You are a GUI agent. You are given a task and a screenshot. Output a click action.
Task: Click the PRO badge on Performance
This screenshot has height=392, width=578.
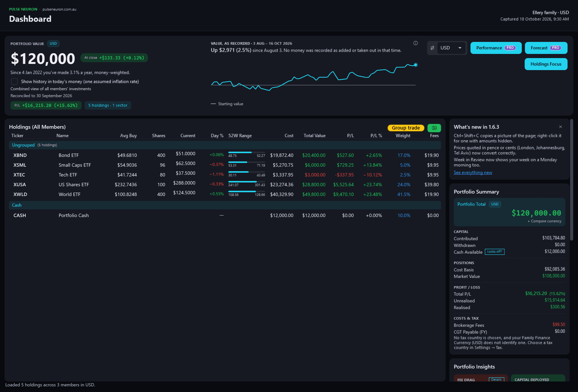point(510,48)
